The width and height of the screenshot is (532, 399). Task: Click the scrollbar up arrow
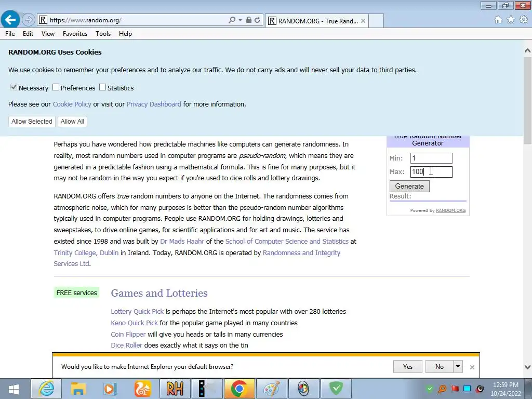(x=528, y=51)
